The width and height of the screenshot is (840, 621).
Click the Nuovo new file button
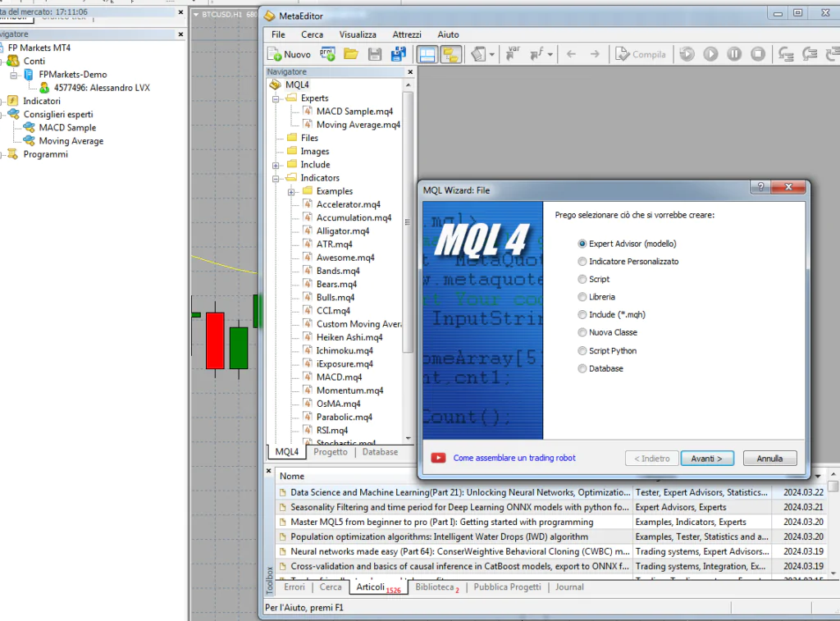290,54
